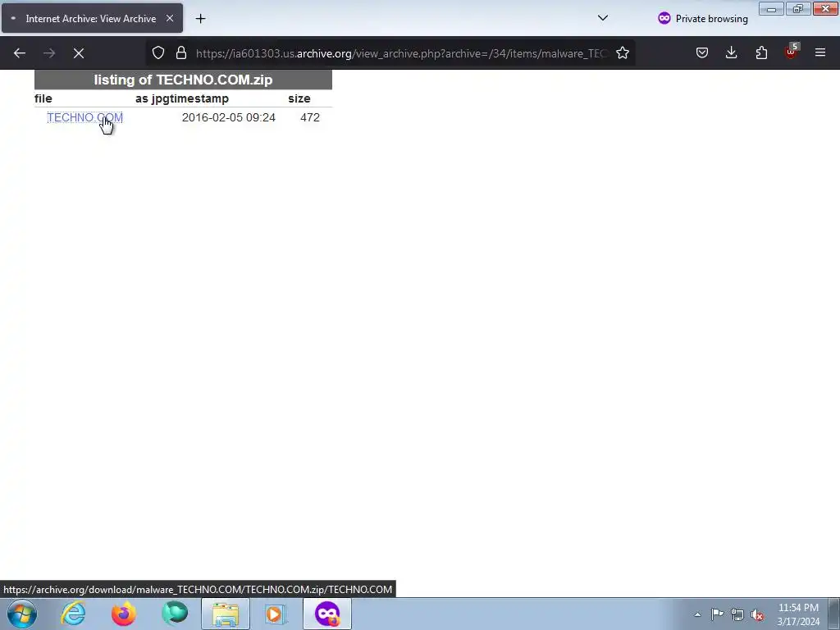Image resolution: width=840 pixels, height=630 pixels.
Task: Click the Show desktop button
Action: click(x=834, y=614)
